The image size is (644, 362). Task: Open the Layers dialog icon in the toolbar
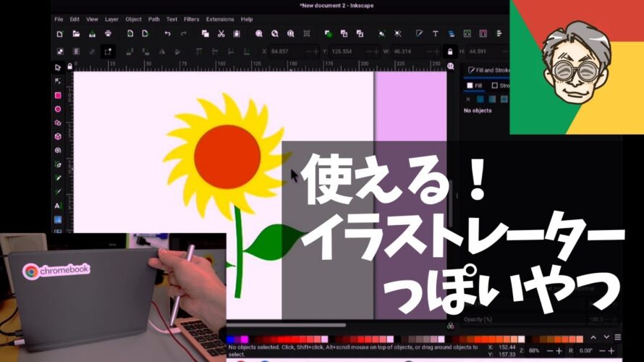(x=452, y=34)
